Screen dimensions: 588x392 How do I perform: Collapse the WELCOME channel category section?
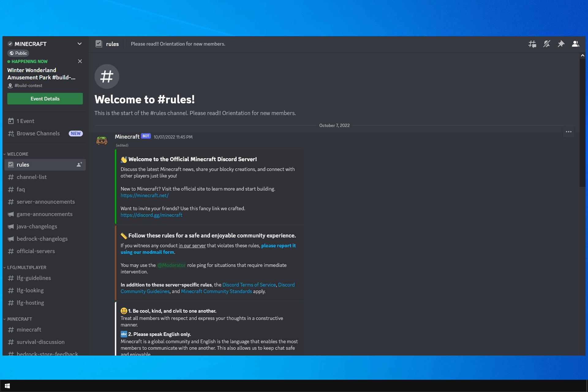coord(18,153)
